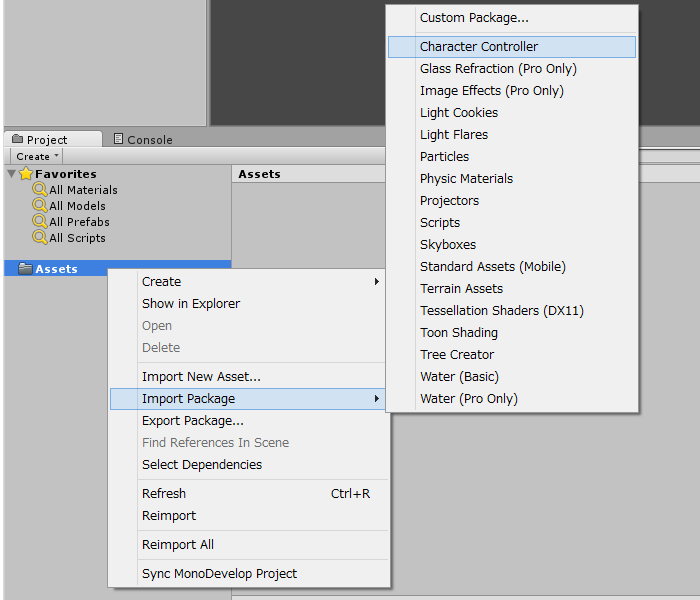Screen dimensions: 700x600
Task: Choose Terrain Assets from package list
Action: tap(461, 289)
